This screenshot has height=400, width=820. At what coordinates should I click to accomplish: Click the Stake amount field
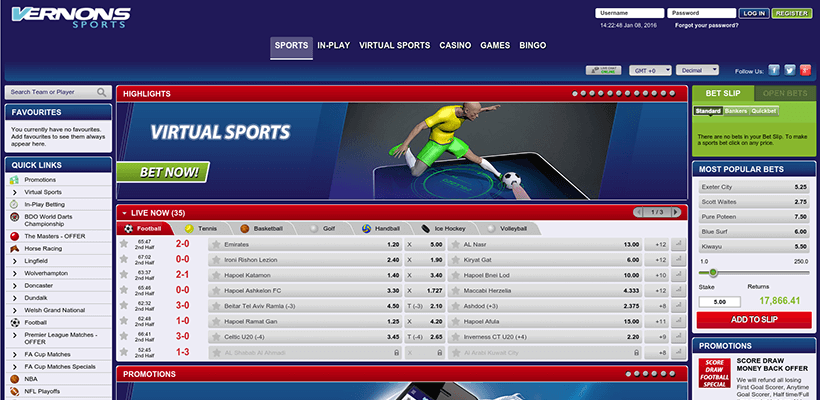point(720,302)
